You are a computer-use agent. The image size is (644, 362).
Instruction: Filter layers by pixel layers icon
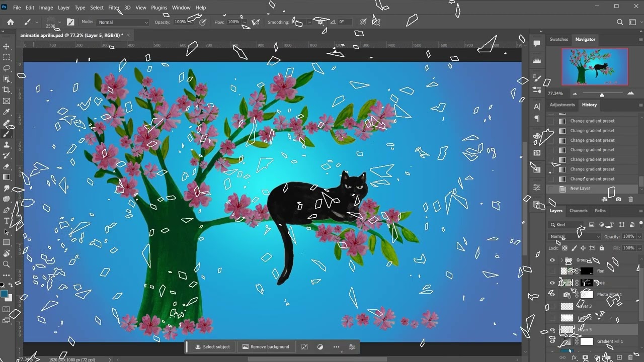click(592, 225)
